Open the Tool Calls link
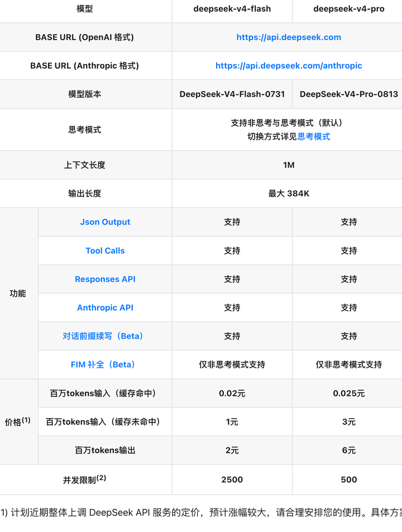Viewport: 402px width, 532px height. click(105, 251)
